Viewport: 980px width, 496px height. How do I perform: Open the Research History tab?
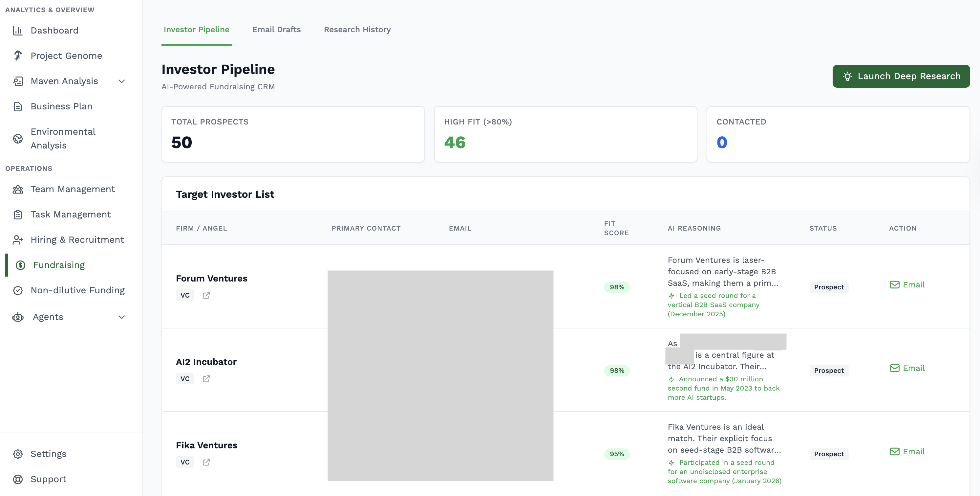357,29
